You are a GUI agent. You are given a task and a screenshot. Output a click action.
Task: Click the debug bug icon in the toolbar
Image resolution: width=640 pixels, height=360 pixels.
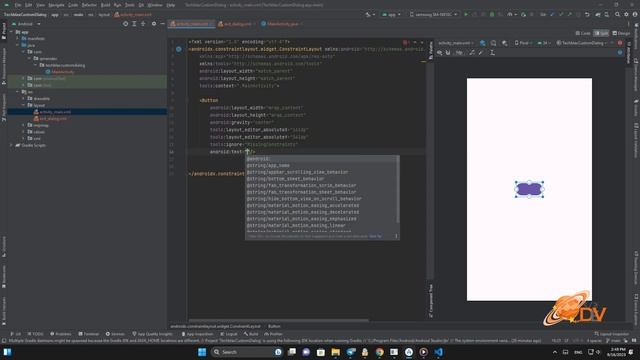(x=492, y=14)
